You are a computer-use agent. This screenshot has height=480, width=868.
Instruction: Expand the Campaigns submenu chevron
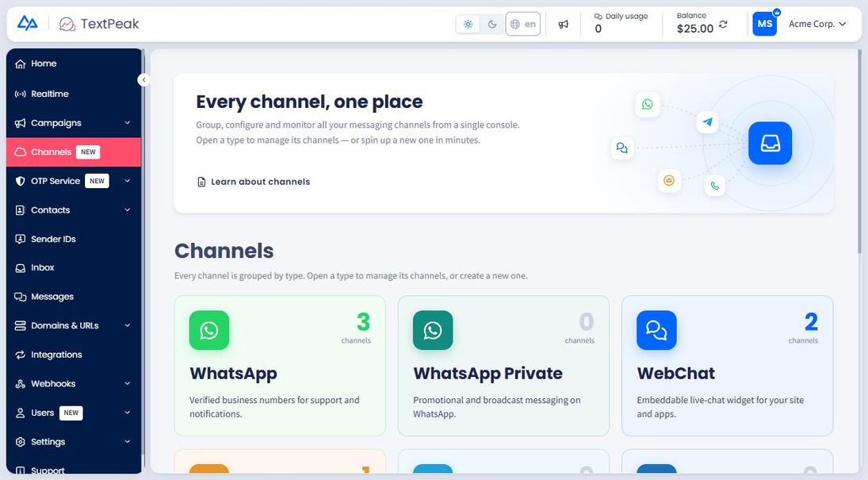[128, 122]
